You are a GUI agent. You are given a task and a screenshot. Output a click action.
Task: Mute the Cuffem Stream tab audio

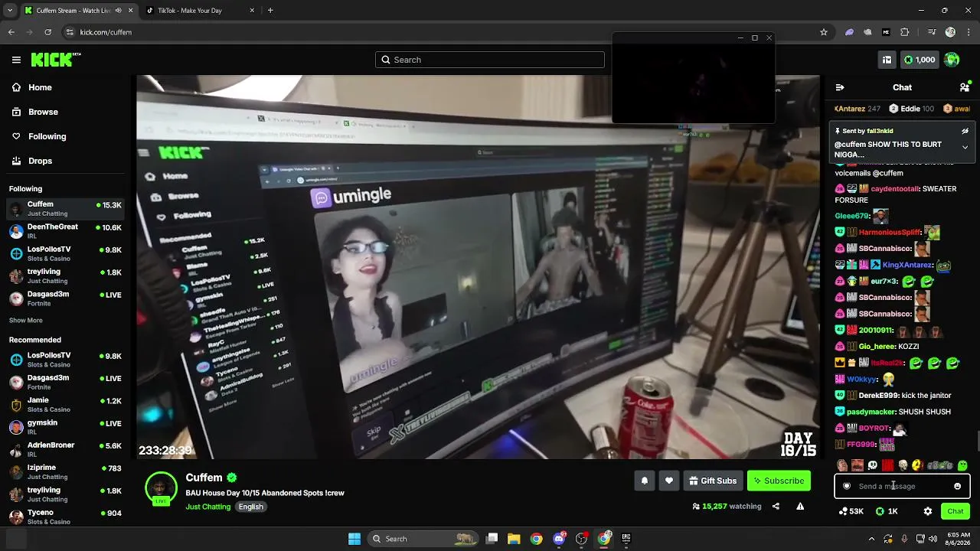pos(118,11)
